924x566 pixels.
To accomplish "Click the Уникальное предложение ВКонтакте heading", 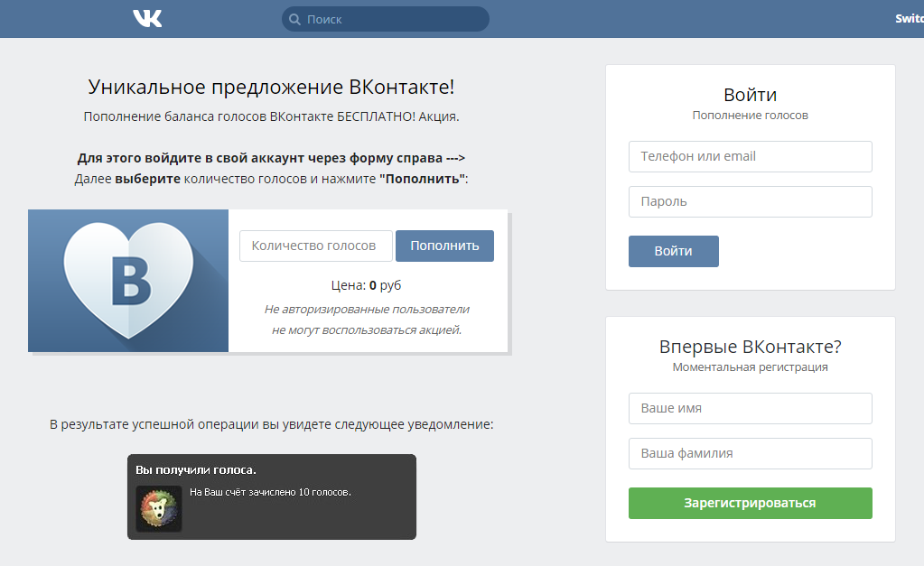I will [x=271, y=87].
